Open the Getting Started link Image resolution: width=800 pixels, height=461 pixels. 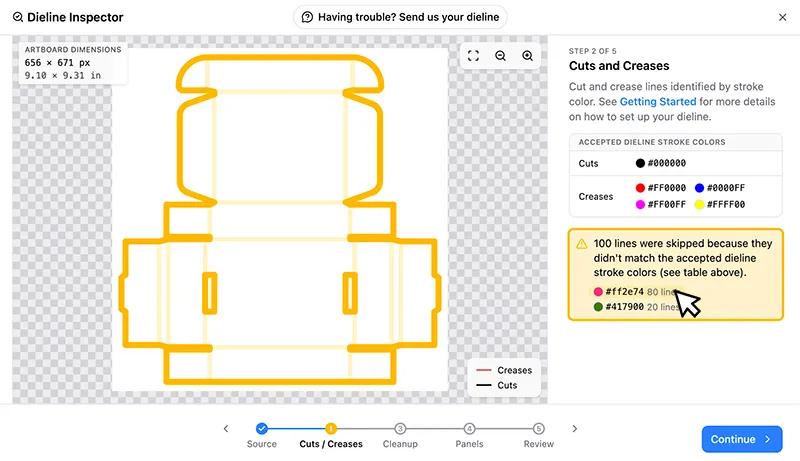click(x=658, y=101)
